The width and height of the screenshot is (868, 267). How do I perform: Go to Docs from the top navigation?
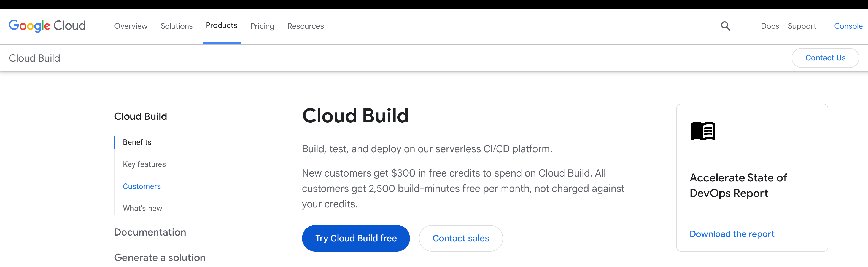click(x=770, y=26)
